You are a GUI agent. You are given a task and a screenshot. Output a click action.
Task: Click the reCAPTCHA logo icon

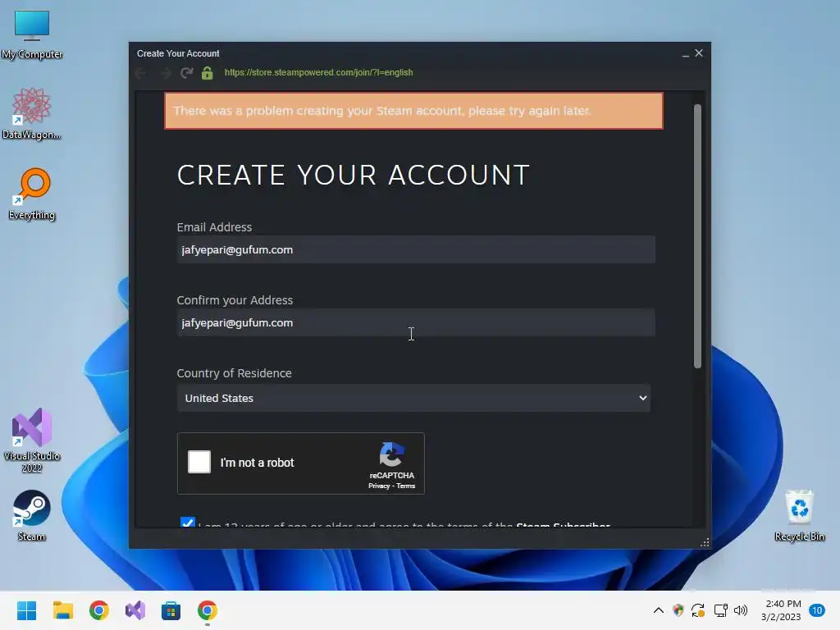click(391, 454)
